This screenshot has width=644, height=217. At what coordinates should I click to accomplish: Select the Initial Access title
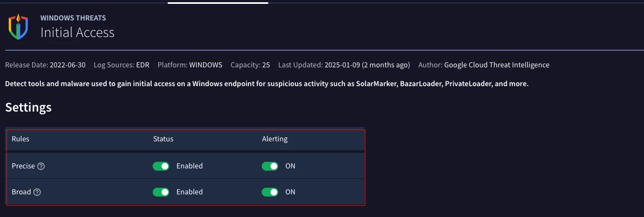coord(77,33)
